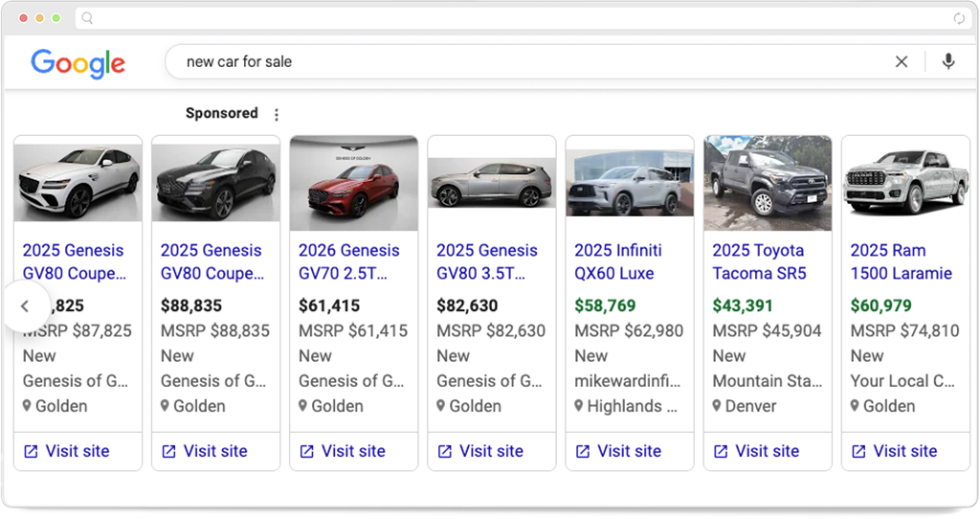The image size is (980, 519).
Task: Open Ram 1500 Laramie photo
Action: (905, 183)
